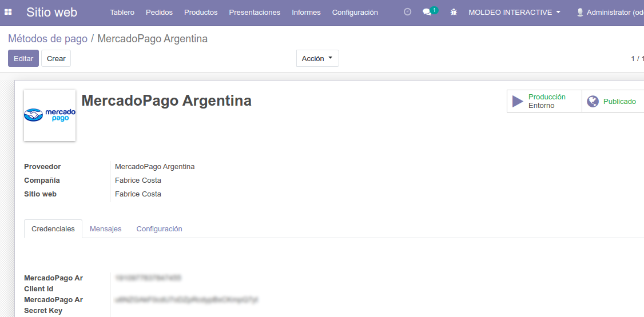The height and width of the screenshot is (317, 644).
Task: Click the blurred Secret Key value
Action: (x=186, y=300)
